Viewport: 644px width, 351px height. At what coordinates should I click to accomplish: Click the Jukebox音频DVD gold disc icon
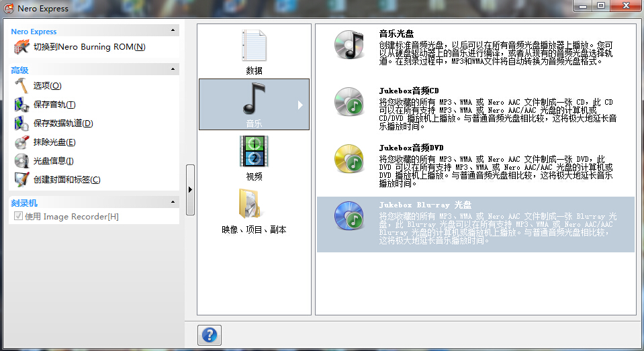point(349,159)
